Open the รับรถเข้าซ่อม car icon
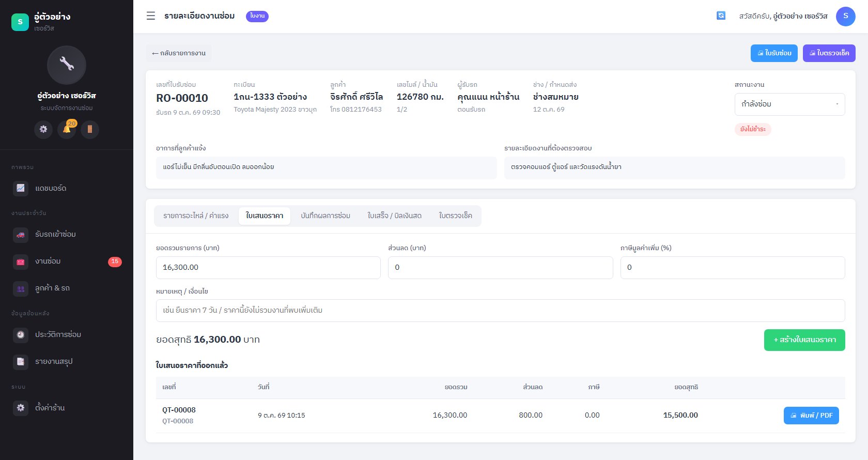The width and height of the screenshot is (868, 460). (x=21, y=234)
